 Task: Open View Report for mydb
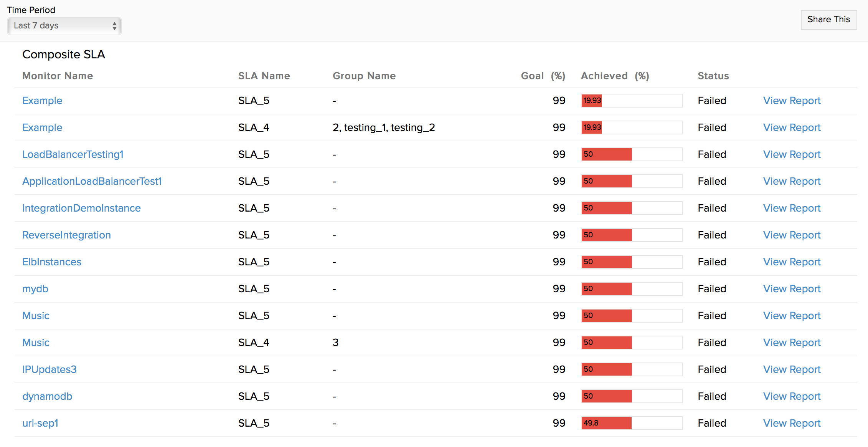coord(791,289)
